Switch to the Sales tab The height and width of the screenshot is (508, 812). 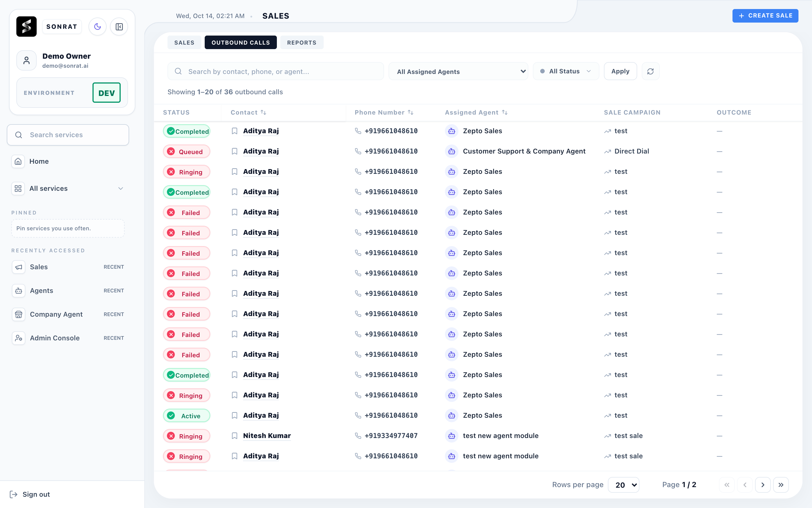[x=184, y=43]
